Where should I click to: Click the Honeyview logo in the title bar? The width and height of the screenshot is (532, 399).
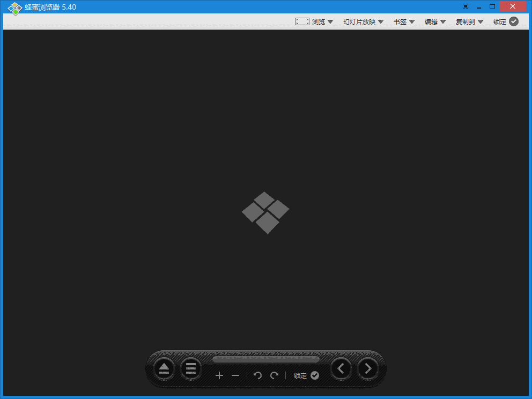15,6
